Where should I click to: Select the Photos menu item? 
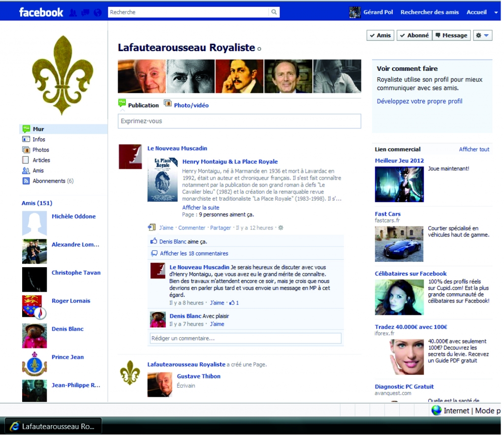pyautogui.click(x=41, y=150)
